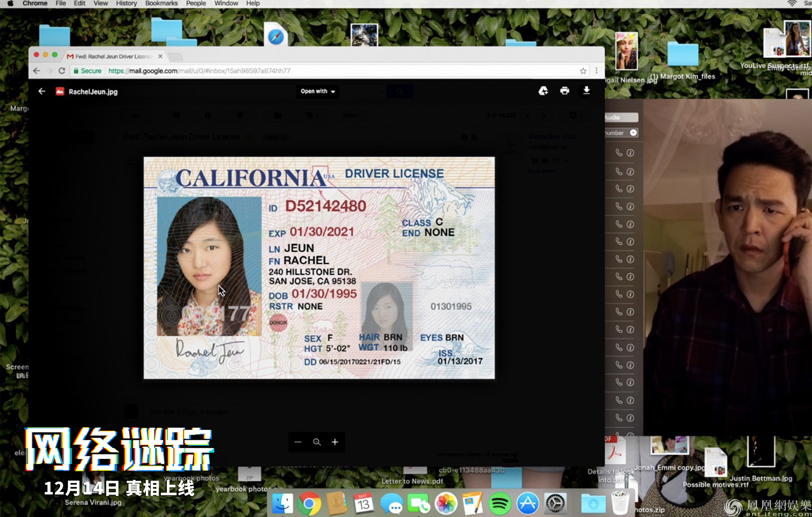Add RachelJeun.jpg to Google Drive
This screenshot has height=517, width=812.
tap(543, 90)
